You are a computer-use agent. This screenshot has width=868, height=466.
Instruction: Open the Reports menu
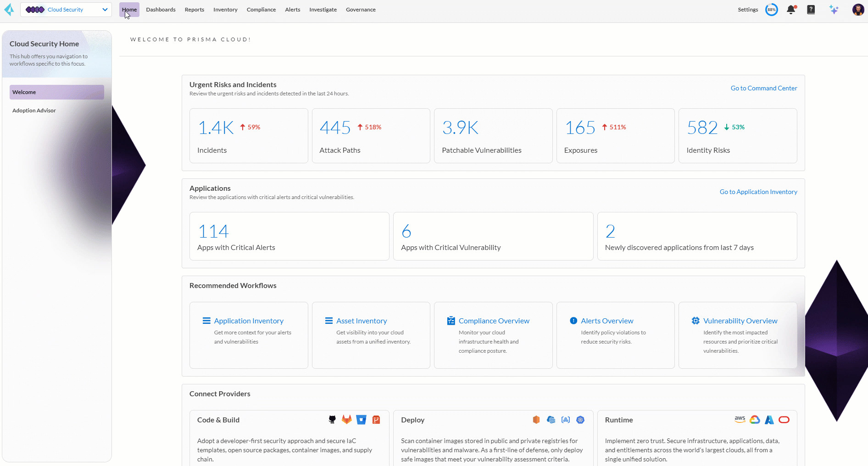point(195,10)
